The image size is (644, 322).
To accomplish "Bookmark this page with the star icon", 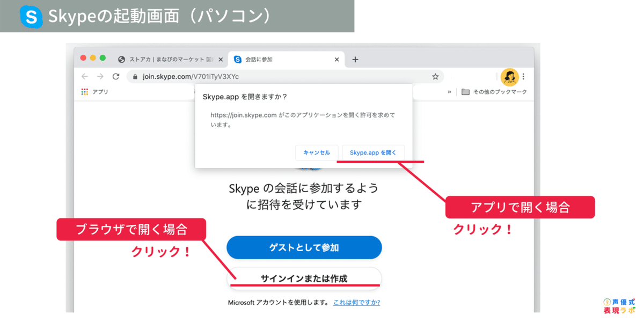I will tap(435, 76).
